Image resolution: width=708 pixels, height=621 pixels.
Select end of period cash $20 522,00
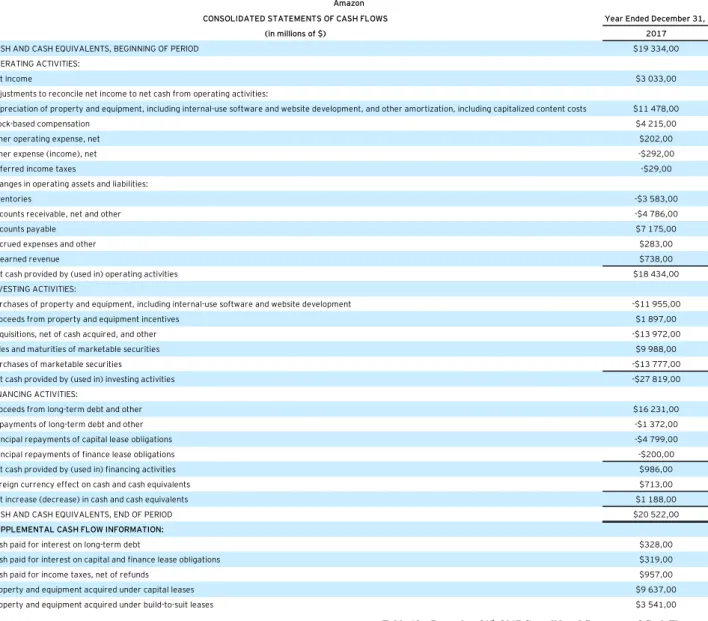[x=656, y=514]
